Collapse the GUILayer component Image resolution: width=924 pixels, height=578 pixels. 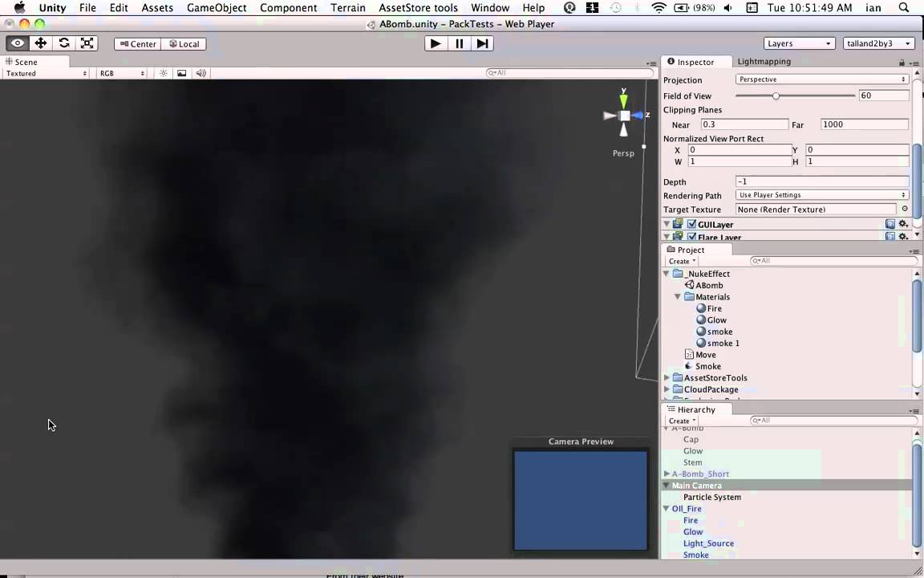click(667, 224)
